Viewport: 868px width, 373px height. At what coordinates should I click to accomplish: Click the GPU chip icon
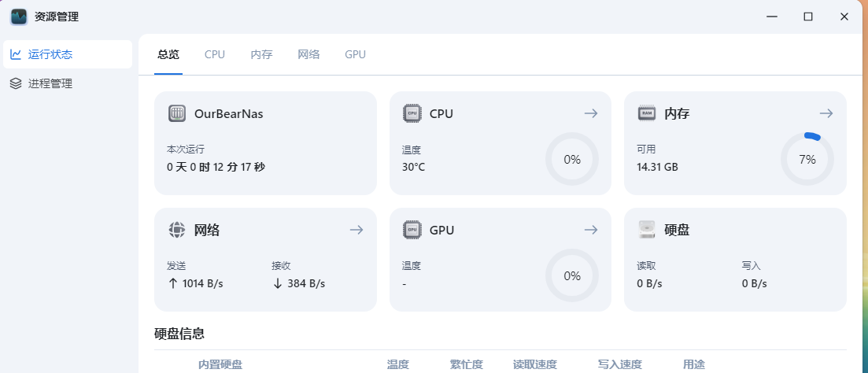pos(412,230)
